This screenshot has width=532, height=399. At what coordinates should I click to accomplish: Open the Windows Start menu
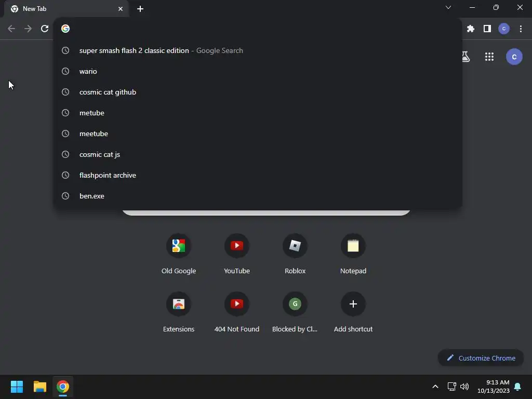coord(17,387)
